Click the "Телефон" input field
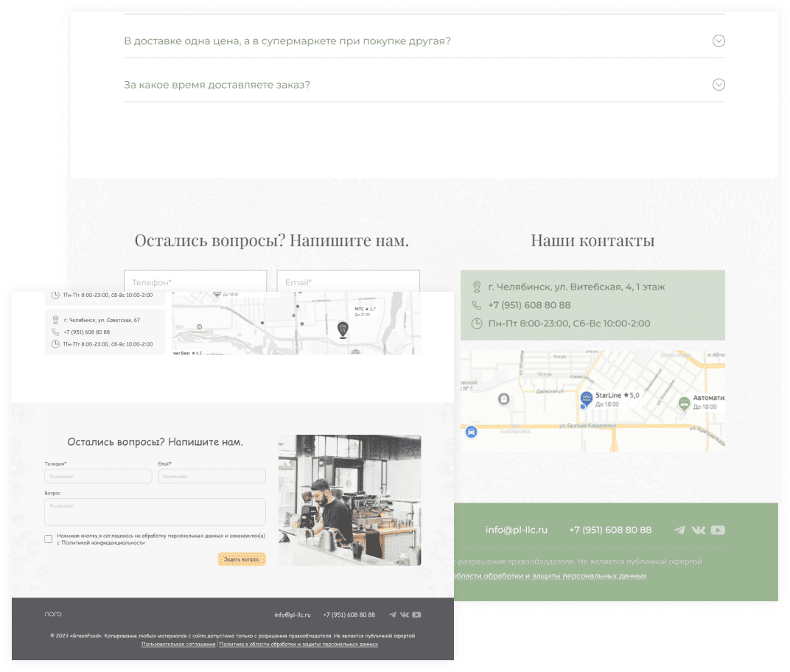 coord(195,281)
